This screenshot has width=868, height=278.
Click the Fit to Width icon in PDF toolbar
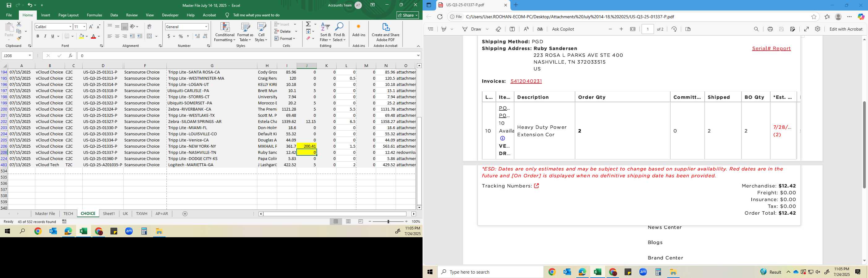pos(633,29)
